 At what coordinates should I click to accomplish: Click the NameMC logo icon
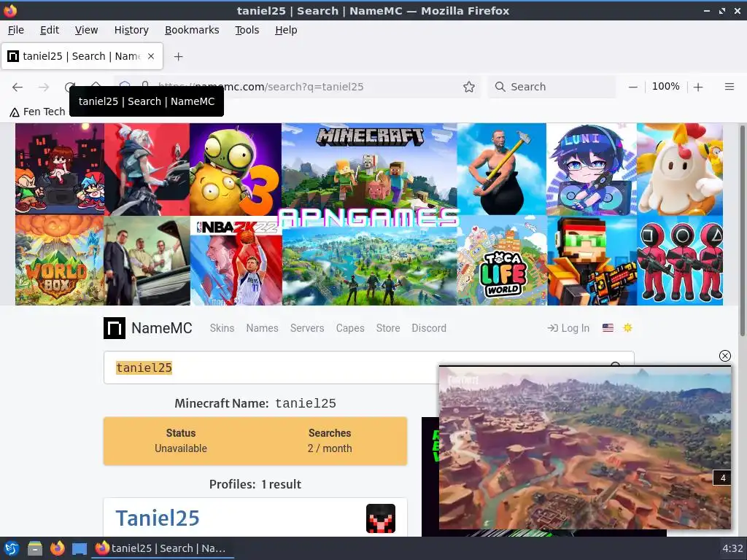[115, 328]
